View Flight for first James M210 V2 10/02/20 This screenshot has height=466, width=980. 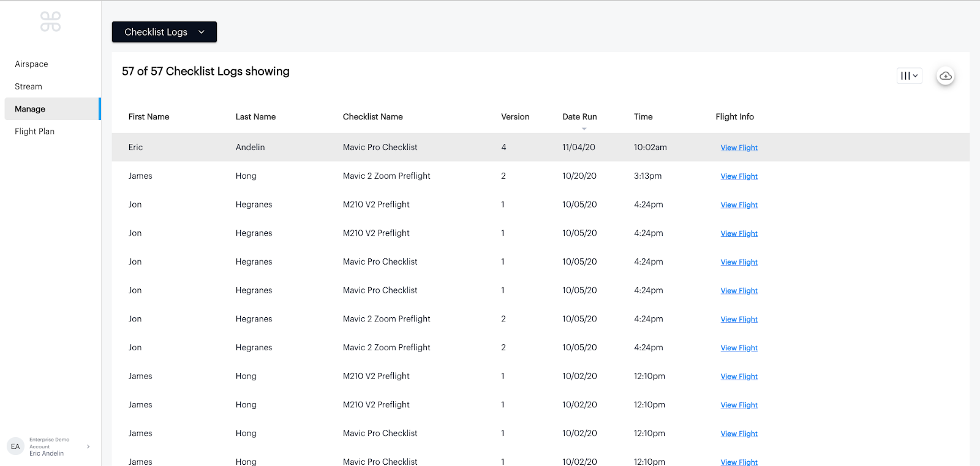(x=739, y=377)
